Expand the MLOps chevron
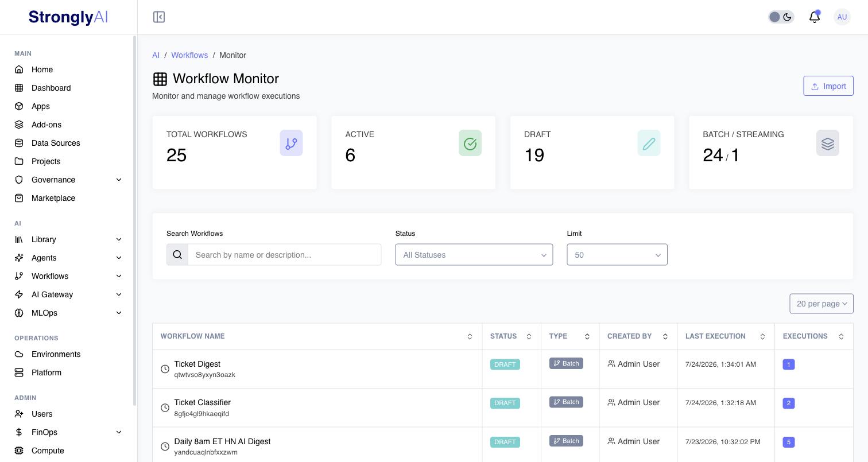868x462 pixels. tap(119, 313)
